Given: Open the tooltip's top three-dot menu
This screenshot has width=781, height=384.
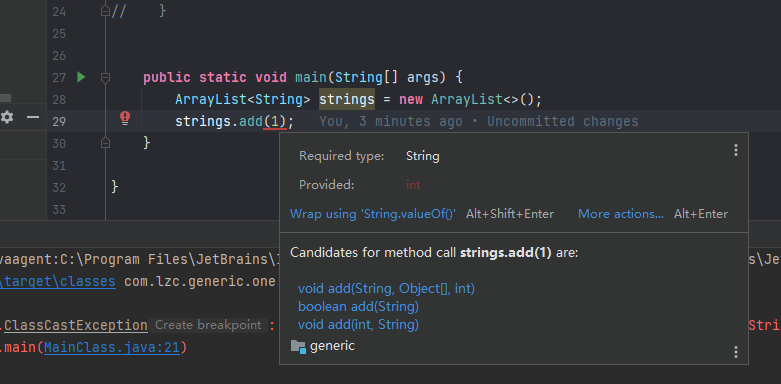Looking at the screenshot, I should [736, 150].
